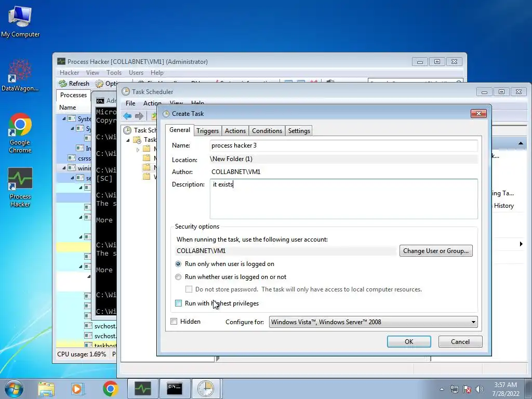Enable Run with highest privileges checkbox
Viewport: 532px width, 399px height.
[x=179, y=303]
